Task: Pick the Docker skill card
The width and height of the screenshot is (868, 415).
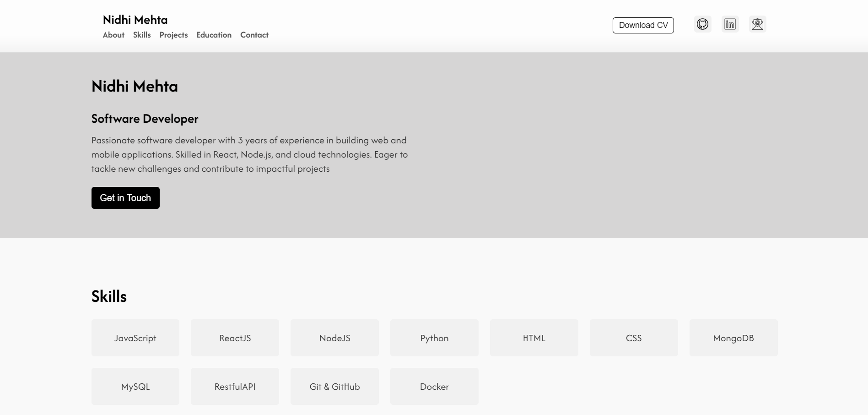Action: (434, 387)
